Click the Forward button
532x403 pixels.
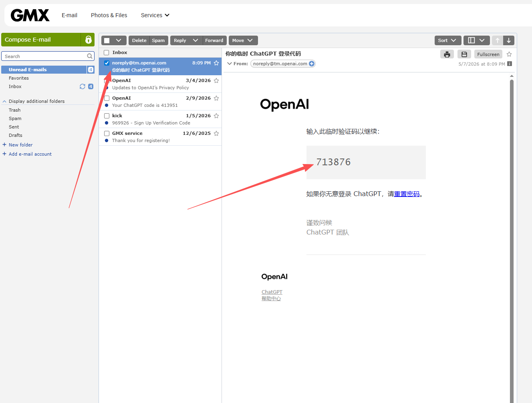click(x=214, y=40)
